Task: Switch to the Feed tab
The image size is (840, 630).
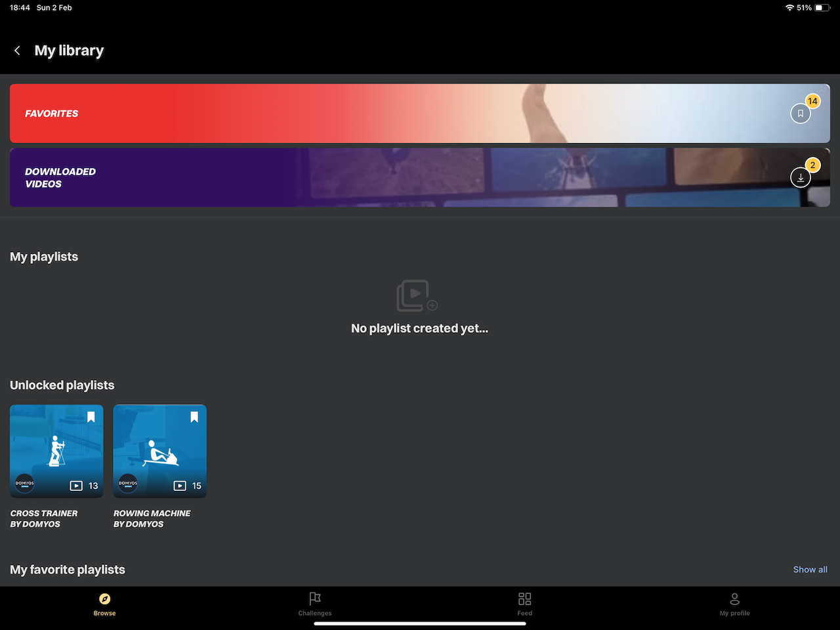Action: (x=524, y=604)
